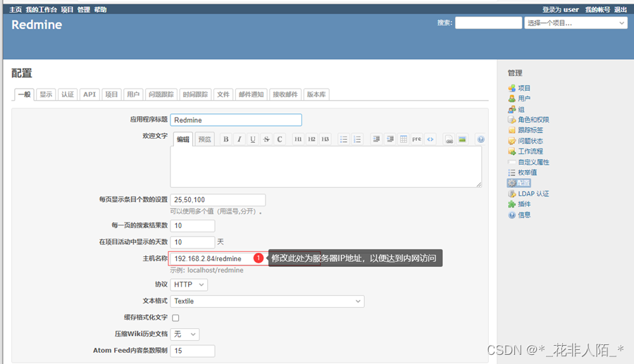The image size is (634, 364).
Task: Open the text formatting help
Action: click(x=480, y=139)
